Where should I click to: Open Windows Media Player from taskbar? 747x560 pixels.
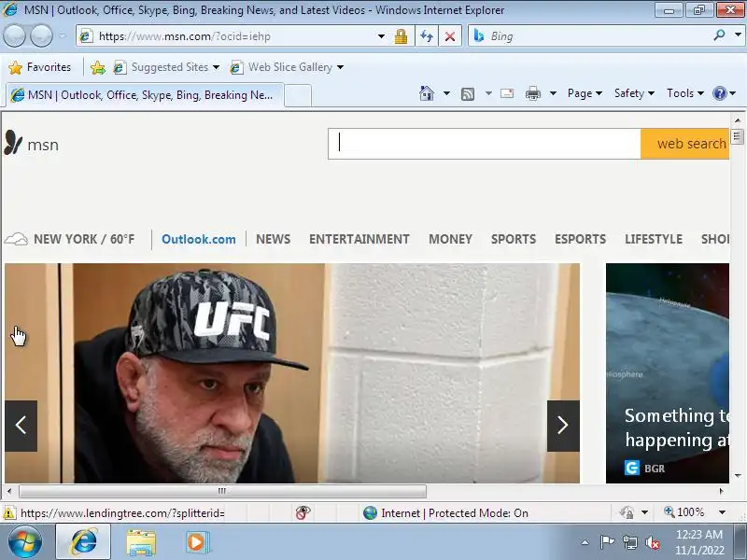pyautogui.click(x=197, y=542)
